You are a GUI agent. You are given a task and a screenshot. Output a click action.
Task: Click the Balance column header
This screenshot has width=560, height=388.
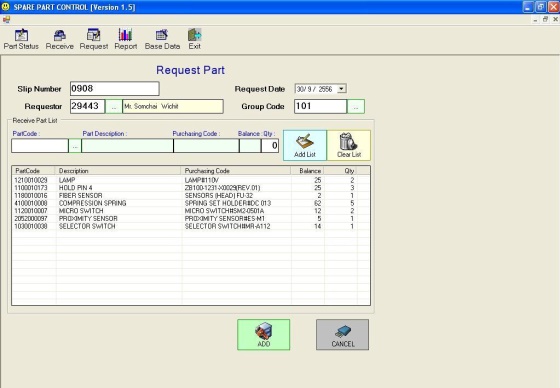[x=307, y=171]
